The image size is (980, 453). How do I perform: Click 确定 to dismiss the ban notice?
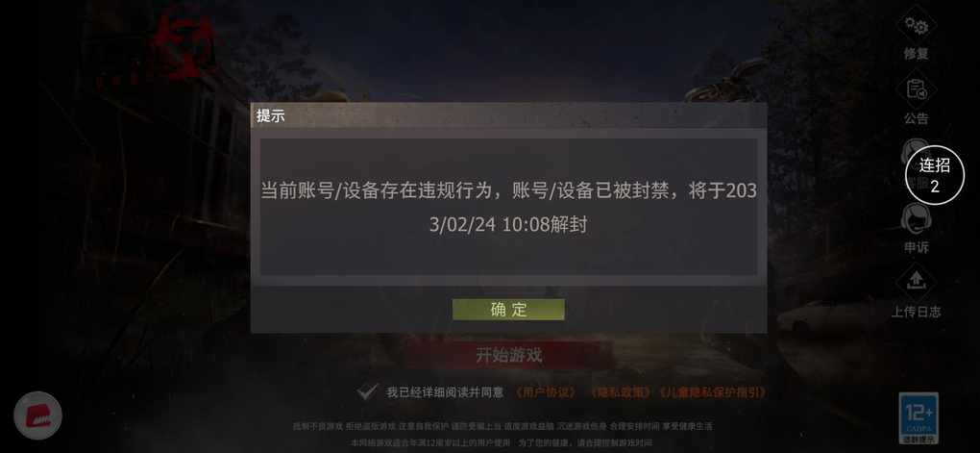[x=508, y=310]
